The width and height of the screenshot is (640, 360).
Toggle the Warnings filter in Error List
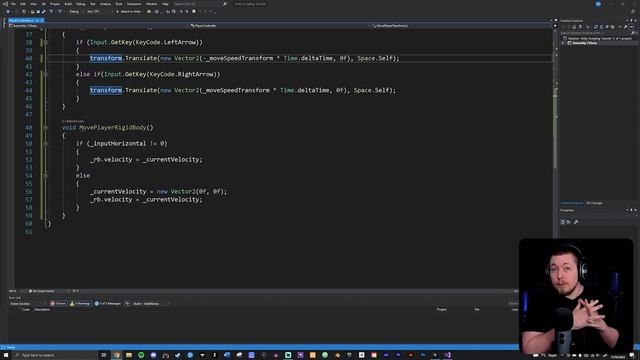click(80, 304)
